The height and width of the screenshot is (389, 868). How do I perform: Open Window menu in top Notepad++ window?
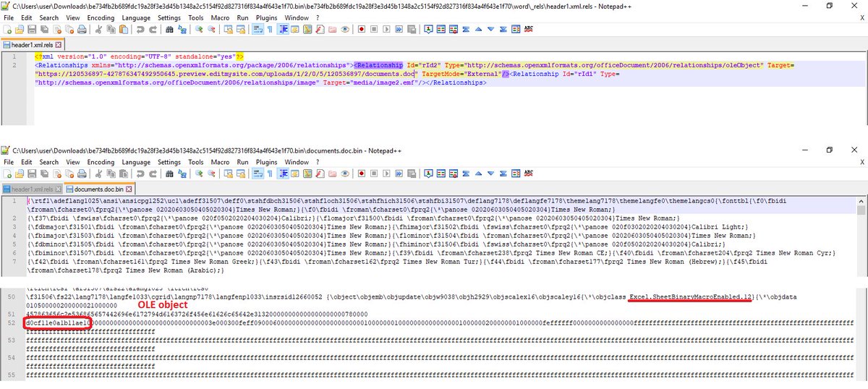coord(297,17)
